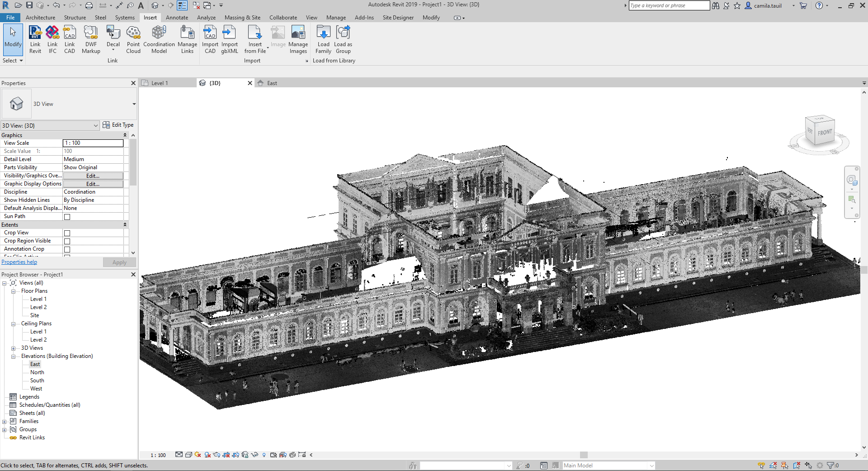
Task: Enable the Crop Region Visible checkbox
Action: [66, 240]
